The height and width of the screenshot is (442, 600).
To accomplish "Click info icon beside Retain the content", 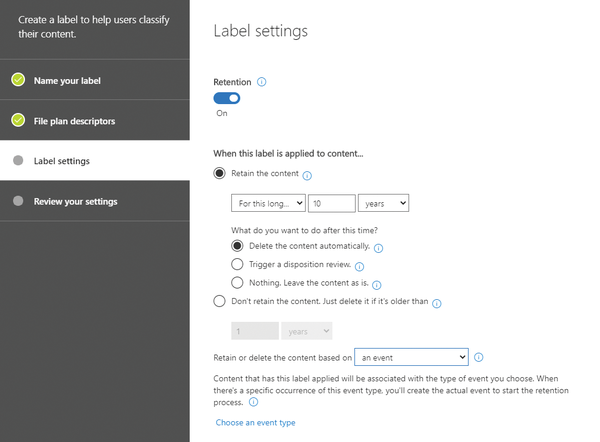I will (307, 176).
